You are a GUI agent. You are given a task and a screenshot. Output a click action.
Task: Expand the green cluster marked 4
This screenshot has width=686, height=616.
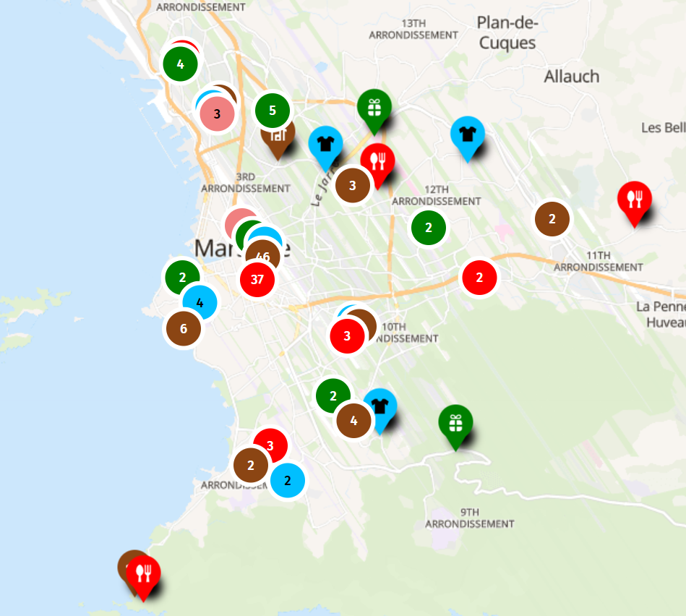(180, 64)
